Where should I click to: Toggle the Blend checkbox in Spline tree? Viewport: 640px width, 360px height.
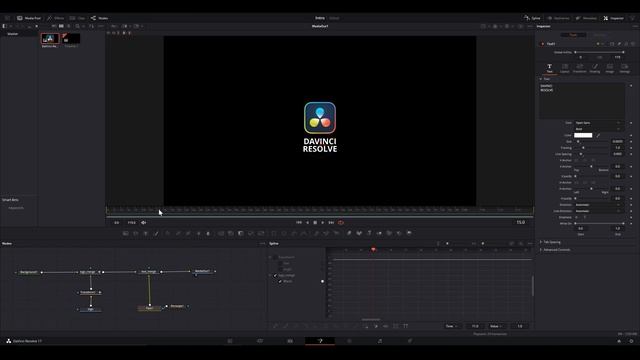280,281
